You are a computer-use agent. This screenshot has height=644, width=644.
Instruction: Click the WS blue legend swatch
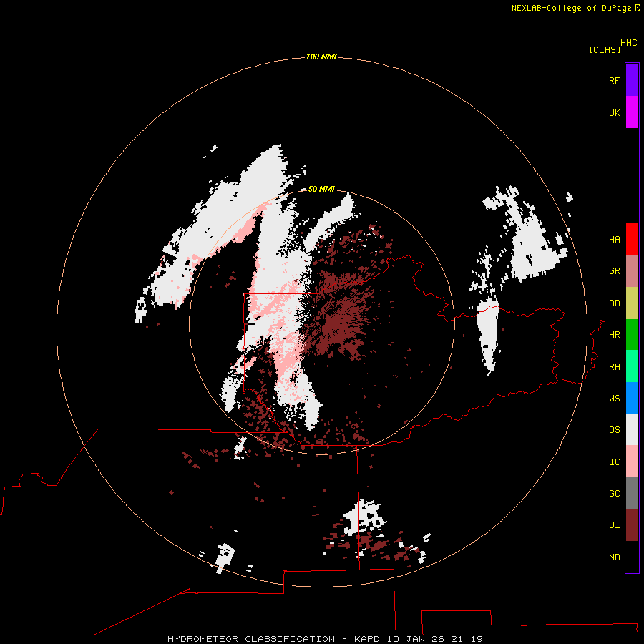632,398
